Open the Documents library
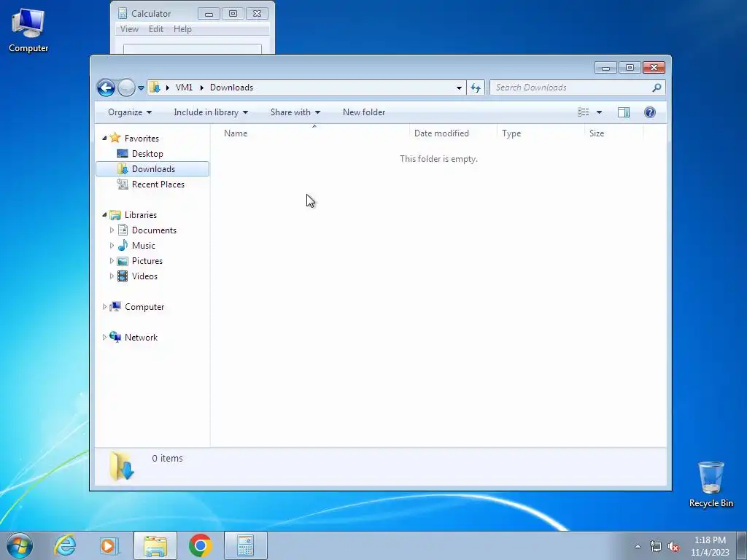747x560 pixels. coord(154,230)
